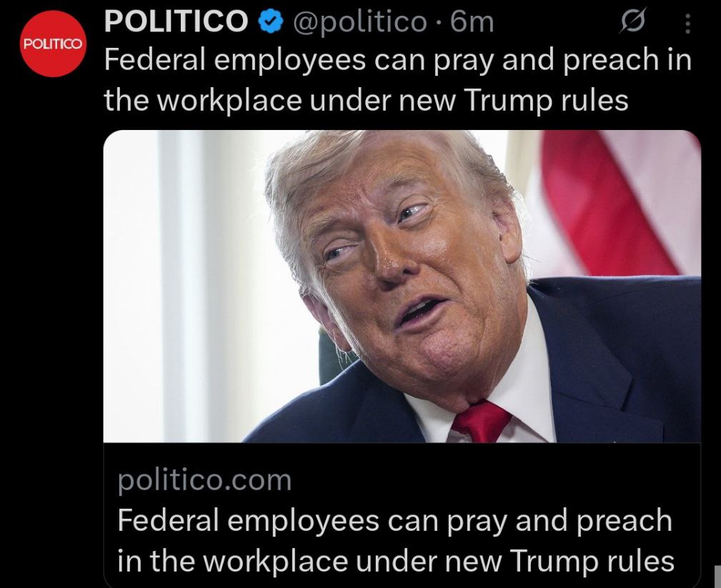Open the Trump photo link preview
This screenshot has width=721, height=588.
point(402,286)
